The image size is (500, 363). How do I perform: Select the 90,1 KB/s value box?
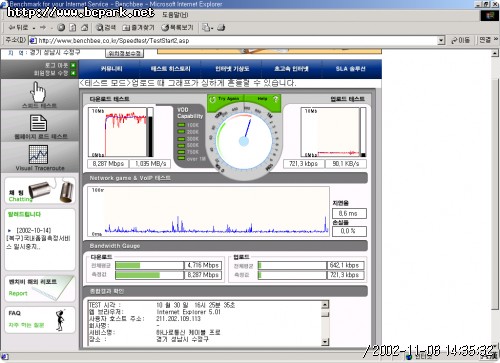pos(345,164)
